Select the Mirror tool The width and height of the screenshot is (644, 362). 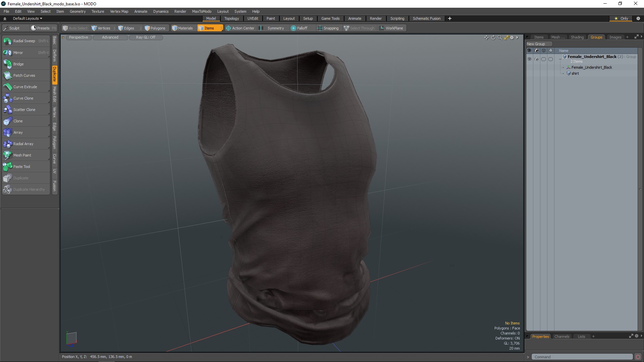26,53
